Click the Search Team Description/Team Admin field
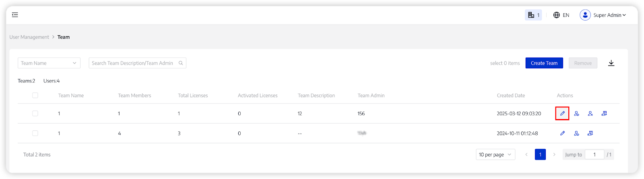Viewport: 644px width, 179px height. tap(133, 63)
